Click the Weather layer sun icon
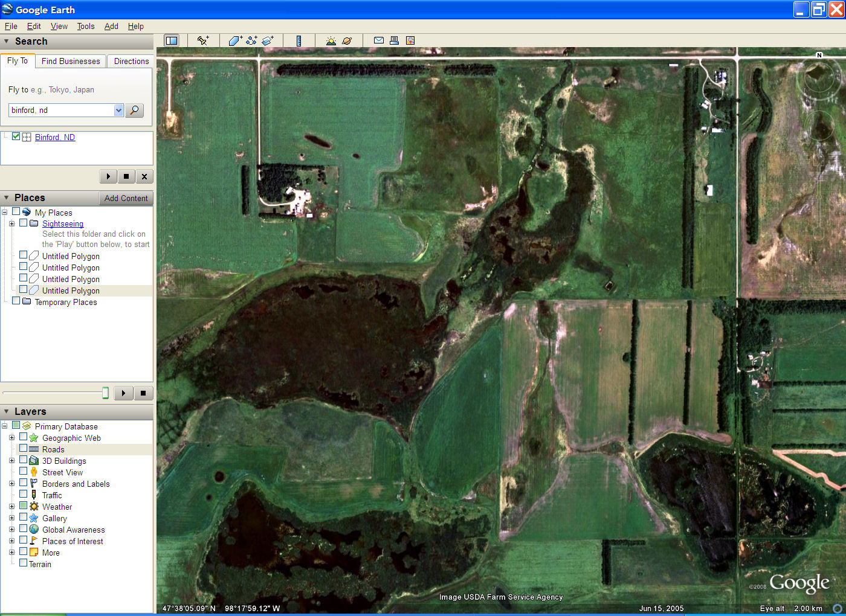The width and height of the screenshot is (846, 616). (x=34, y=507)
